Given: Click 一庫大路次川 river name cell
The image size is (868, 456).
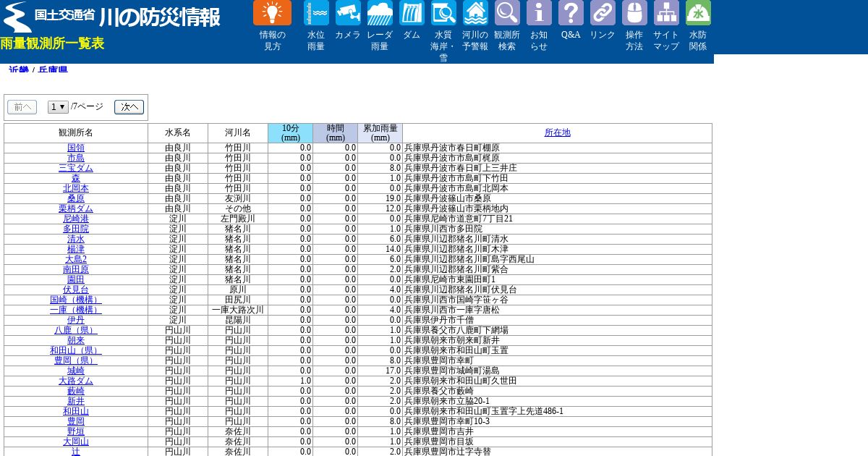Looking at the screenshot, I should [x=238, y=310].
